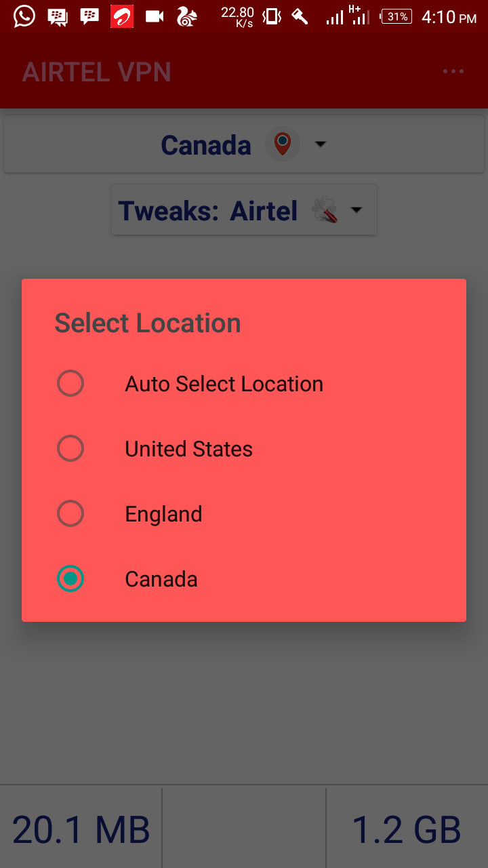Tap the Select Location dialog heading

coord(148,323)
